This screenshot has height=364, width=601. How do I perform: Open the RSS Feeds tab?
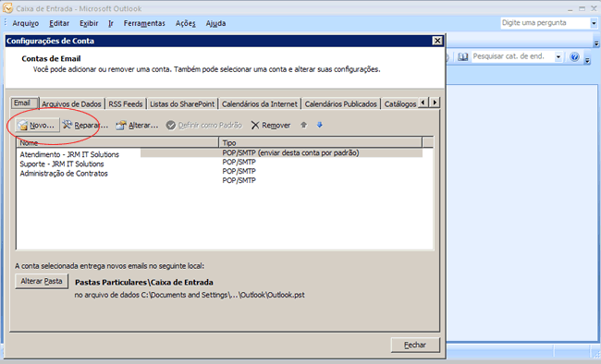pos(126,103)
